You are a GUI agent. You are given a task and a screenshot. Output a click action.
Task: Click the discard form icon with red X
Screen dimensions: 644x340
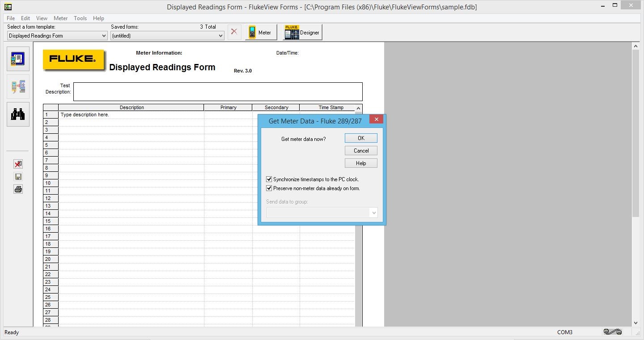click(18, 164)
